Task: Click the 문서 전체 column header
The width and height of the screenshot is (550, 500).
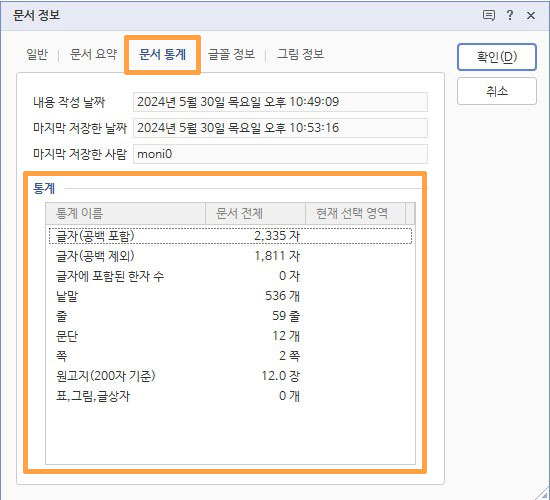Action: pos(255,213)
